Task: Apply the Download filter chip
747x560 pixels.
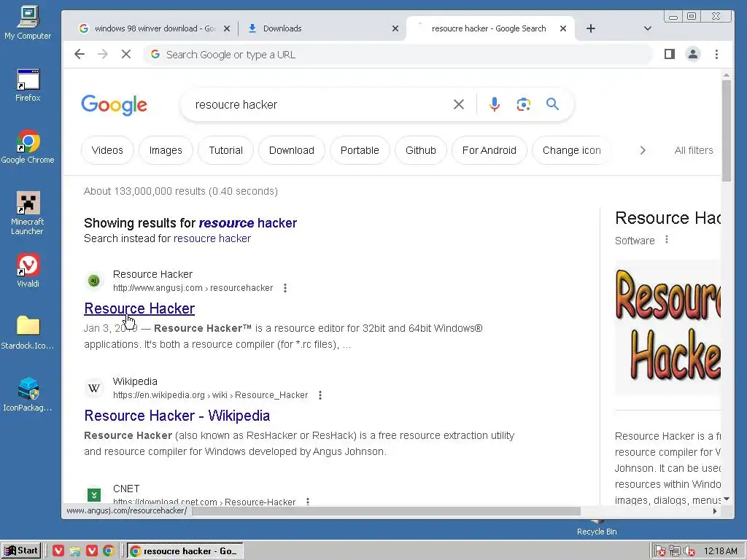Action: point(292,150)
